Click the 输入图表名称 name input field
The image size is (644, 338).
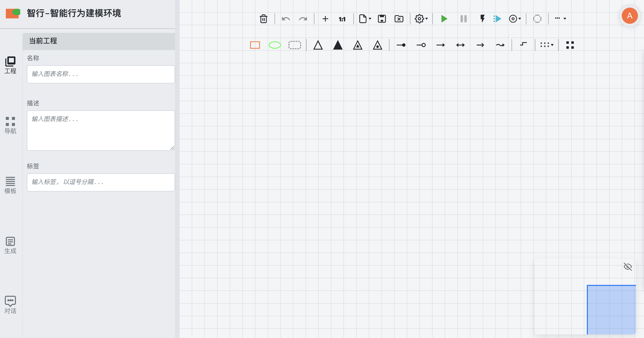101,74
